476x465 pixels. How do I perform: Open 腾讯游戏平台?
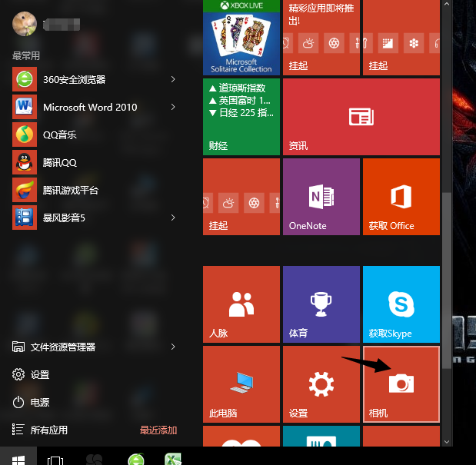tap(94, 190)
